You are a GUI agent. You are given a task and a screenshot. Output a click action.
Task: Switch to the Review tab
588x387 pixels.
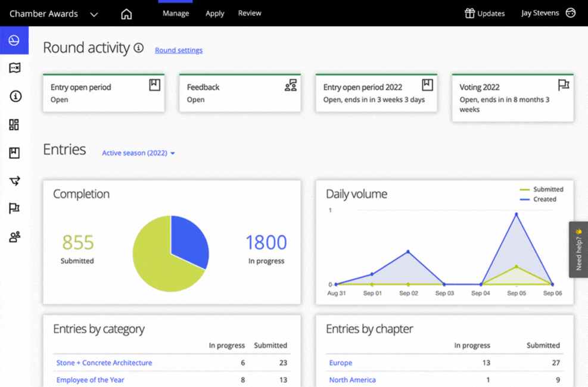coord(250,13)
